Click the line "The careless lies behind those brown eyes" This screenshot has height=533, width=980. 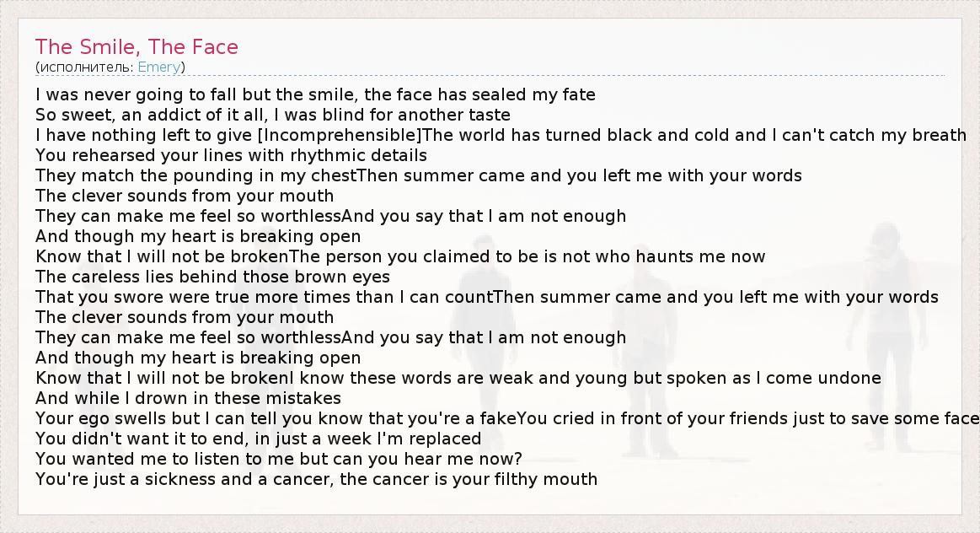(x=212, y=277)
